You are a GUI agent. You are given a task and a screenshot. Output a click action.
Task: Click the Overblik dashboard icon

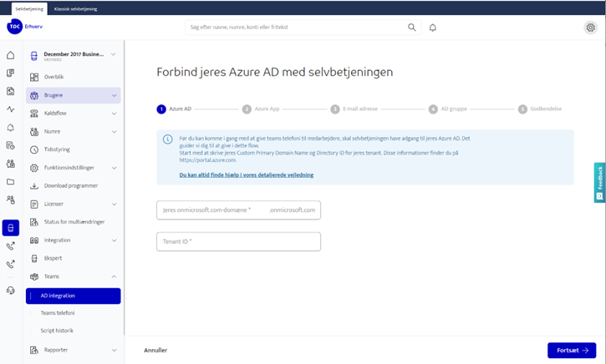[x=34, y=77]
